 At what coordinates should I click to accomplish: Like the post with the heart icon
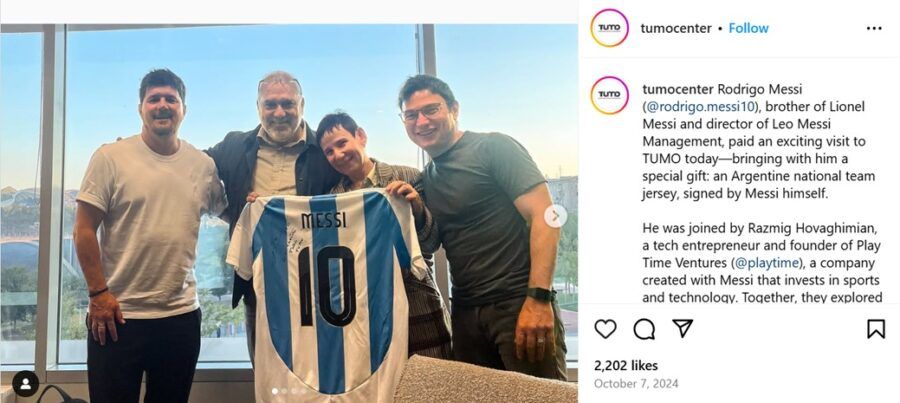point(606,329)
